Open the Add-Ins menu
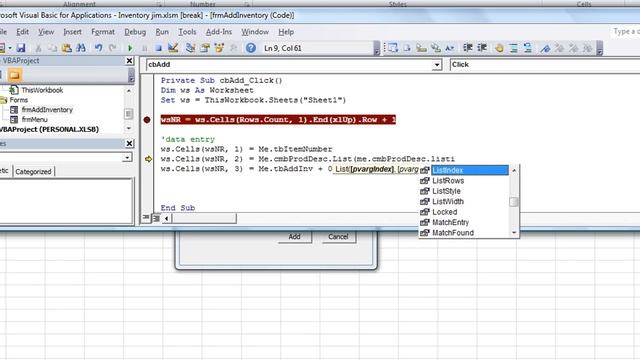 click(219, 32)
